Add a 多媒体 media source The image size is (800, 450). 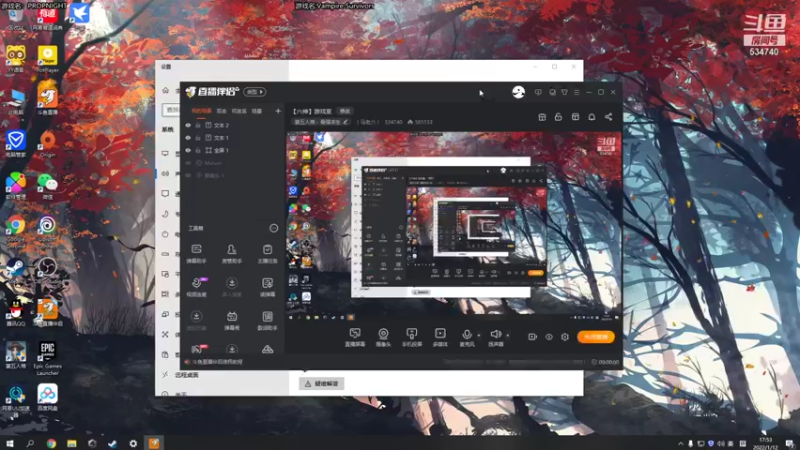click(440, 337)
